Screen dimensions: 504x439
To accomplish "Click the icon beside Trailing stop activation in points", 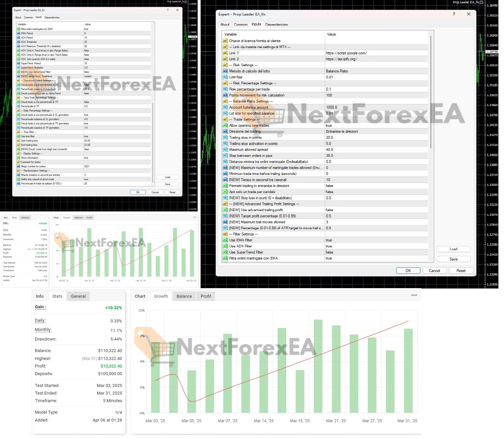I will (225, 144).
